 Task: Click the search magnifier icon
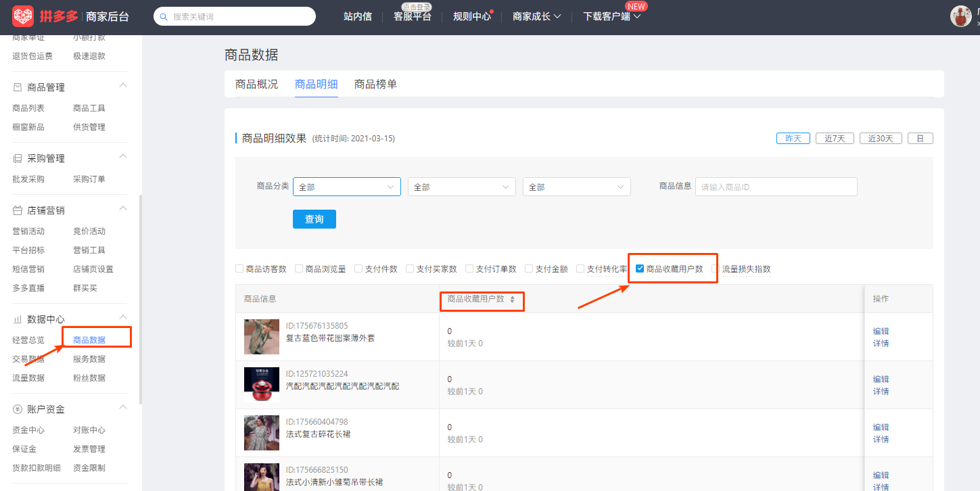(x=164, y=17)
